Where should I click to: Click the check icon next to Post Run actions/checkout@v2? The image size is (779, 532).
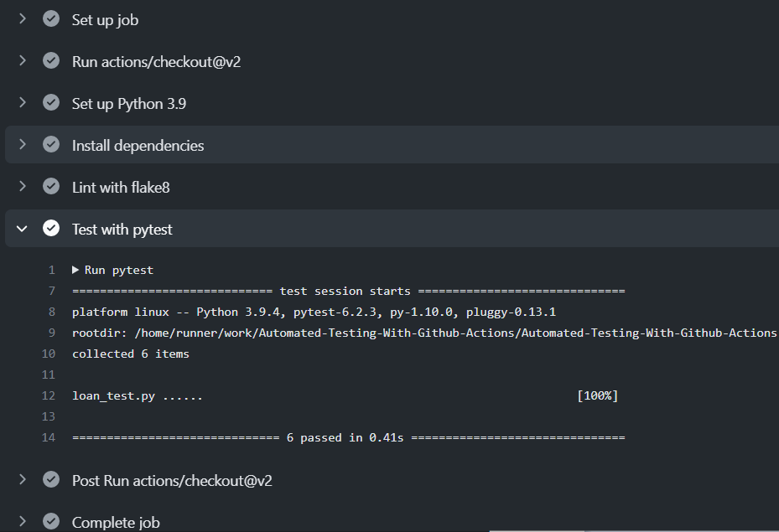(x=51, y=480)
